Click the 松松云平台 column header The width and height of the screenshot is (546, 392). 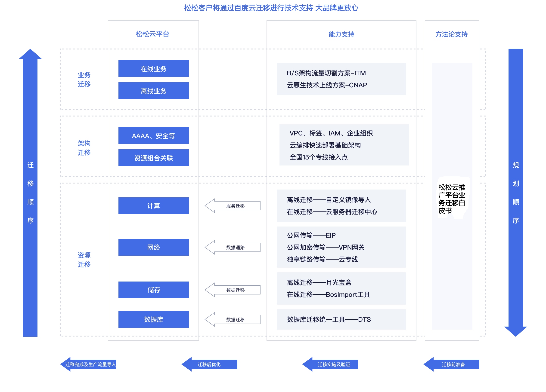tap(152, 34)
